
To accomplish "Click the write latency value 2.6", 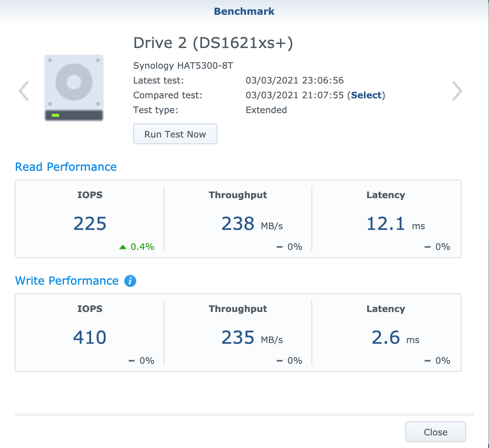I will coord(386,337).
